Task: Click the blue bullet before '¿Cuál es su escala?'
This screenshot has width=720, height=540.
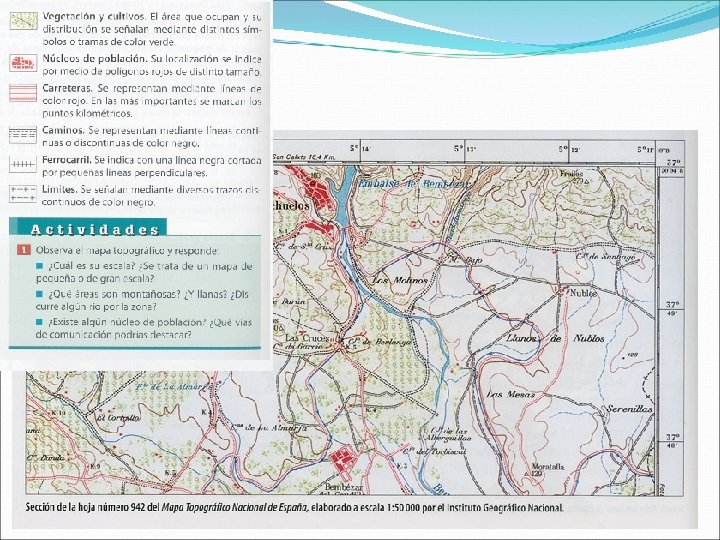Action: [x=39, y=266]
